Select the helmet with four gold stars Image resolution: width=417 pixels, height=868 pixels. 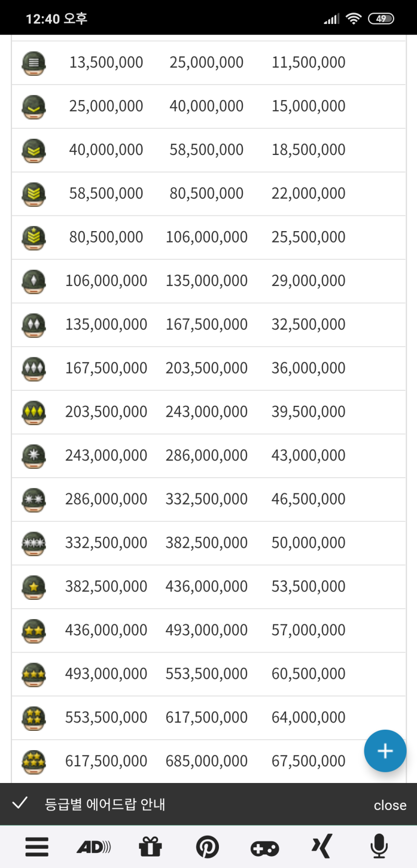[34, 718]
